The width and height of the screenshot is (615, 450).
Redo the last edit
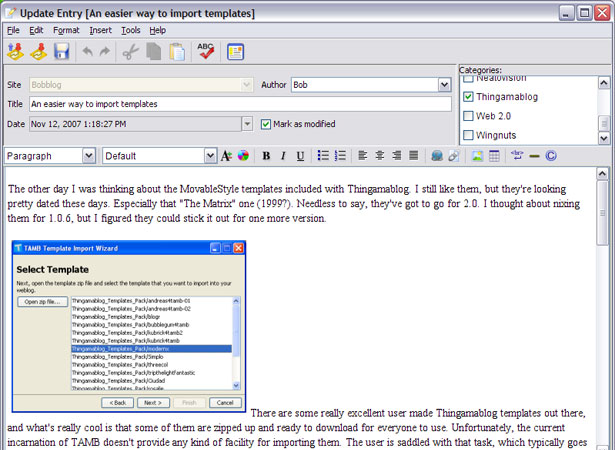105,51
